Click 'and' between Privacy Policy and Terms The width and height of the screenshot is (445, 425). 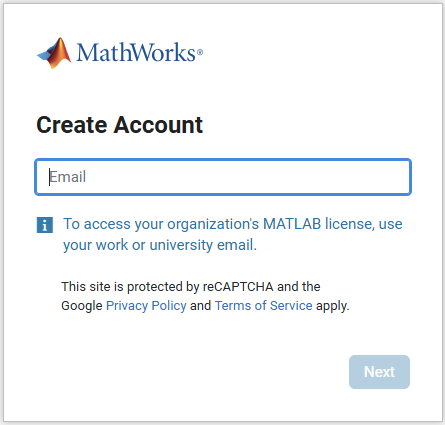point(200,306)
